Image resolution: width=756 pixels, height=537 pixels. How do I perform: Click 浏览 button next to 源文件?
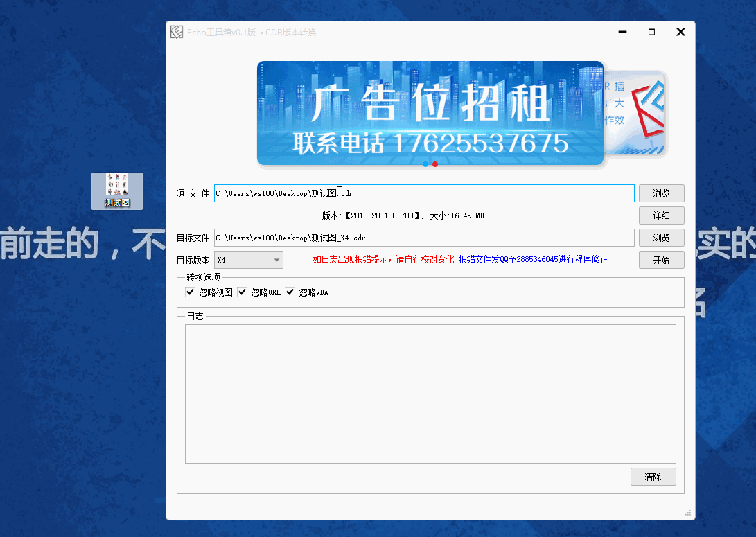[661, 193]
